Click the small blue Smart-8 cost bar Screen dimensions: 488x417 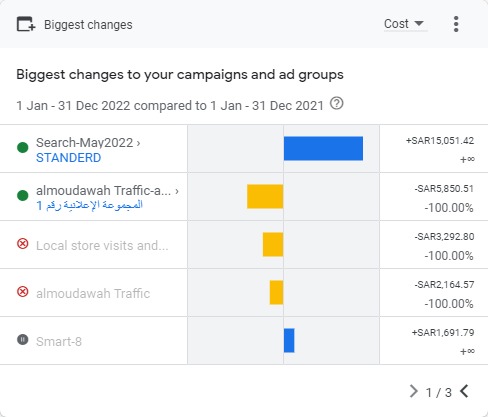(289, 340)
